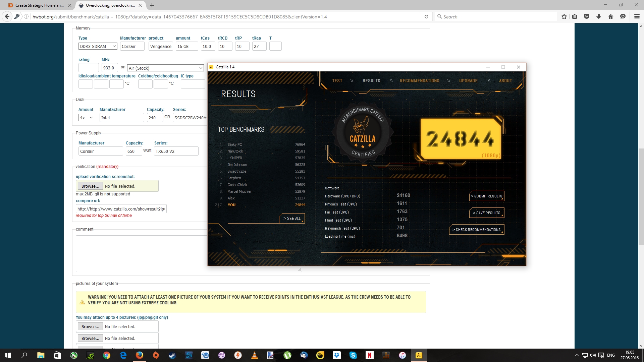Select the 'Overclocking, overclockin...' tab
The image size is (644, 362).
point(110,5)
